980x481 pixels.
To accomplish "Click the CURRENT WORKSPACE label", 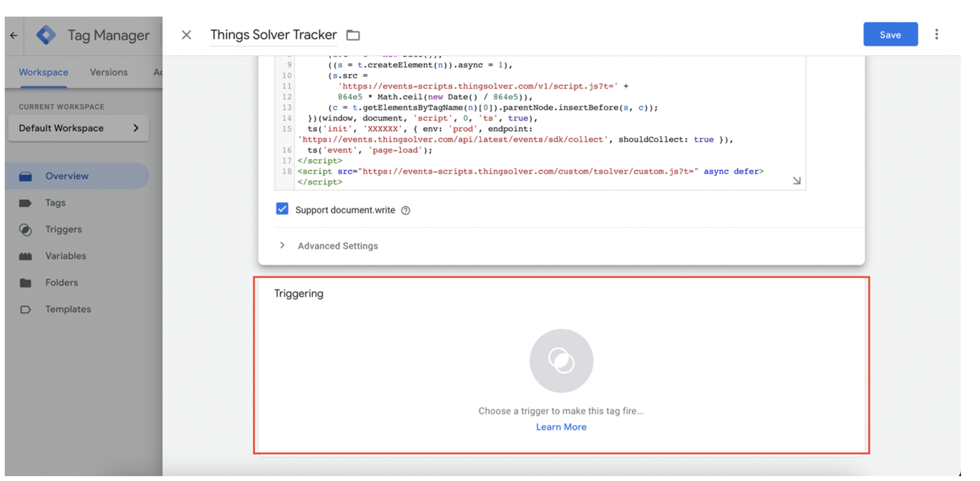I will [61, 107].
